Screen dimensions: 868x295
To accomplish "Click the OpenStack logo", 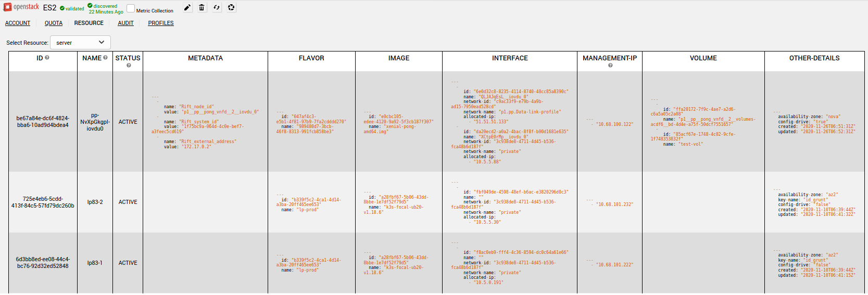I will click(21, 7).
